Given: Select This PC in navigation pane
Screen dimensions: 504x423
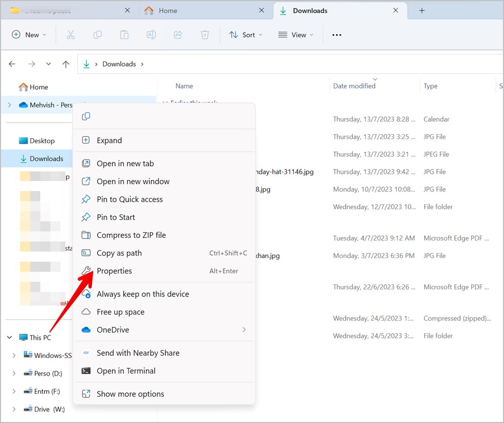Looking at the screenshot, I should tap(35, 337).
